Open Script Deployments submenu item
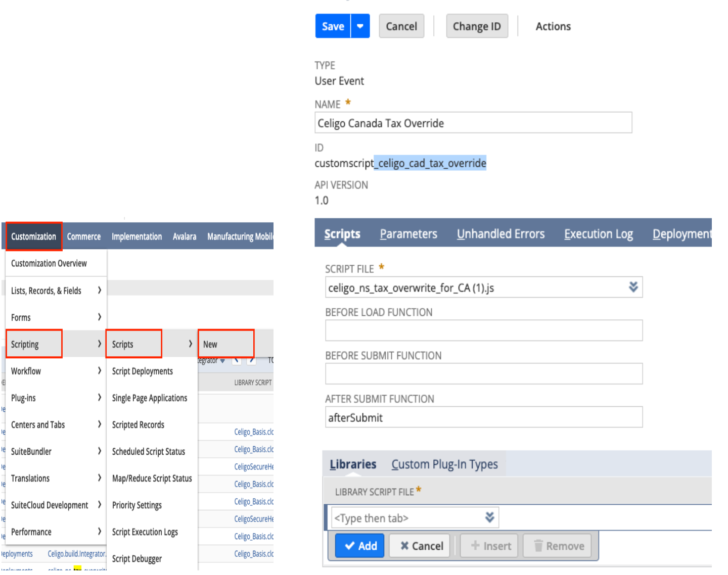 (x=152, y=371)
